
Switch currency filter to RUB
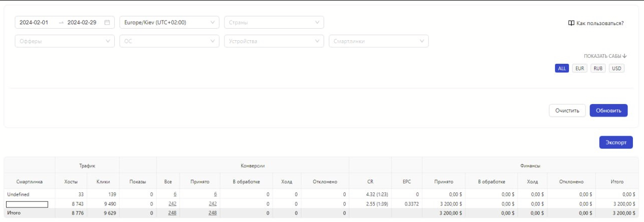click(x=598, y=68)
